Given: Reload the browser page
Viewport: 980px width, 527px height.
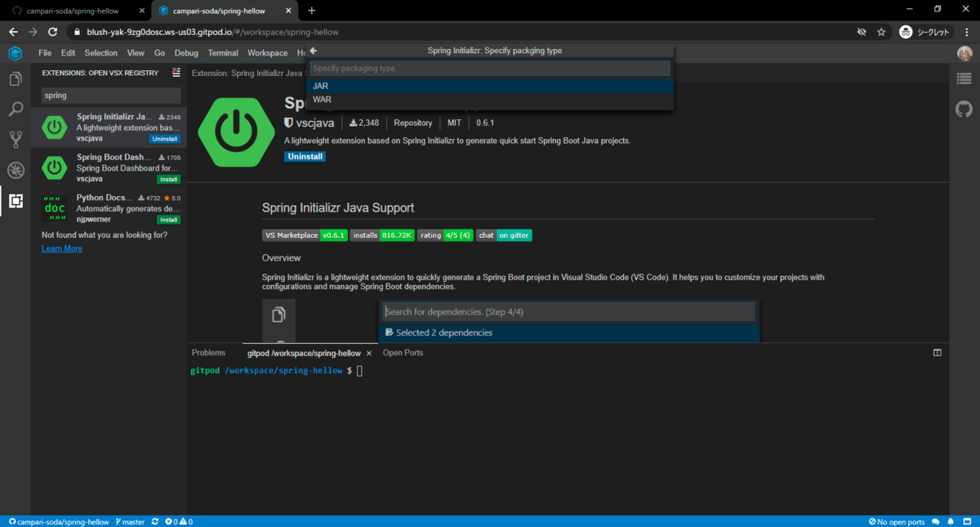Looking at the screenshot, I should coord(53,32).
